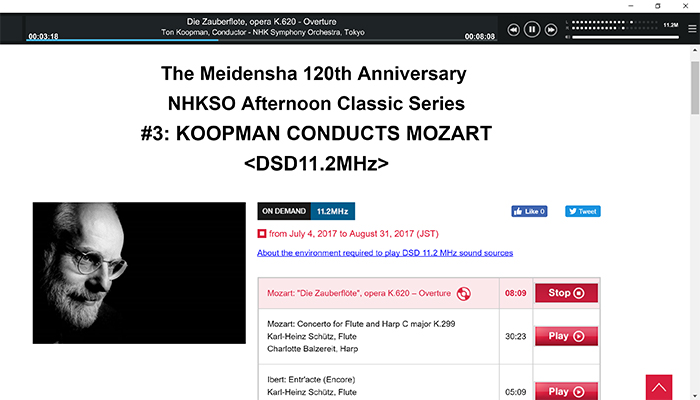This screenshot has width=700, height=400.
Task: Play the Ibert Entr'acte encore track
Action: [566, 391]
